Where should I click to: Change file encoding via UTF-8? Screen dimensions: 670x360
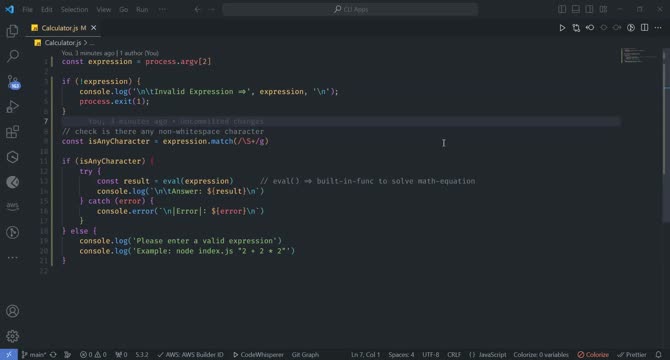[431, 354]
